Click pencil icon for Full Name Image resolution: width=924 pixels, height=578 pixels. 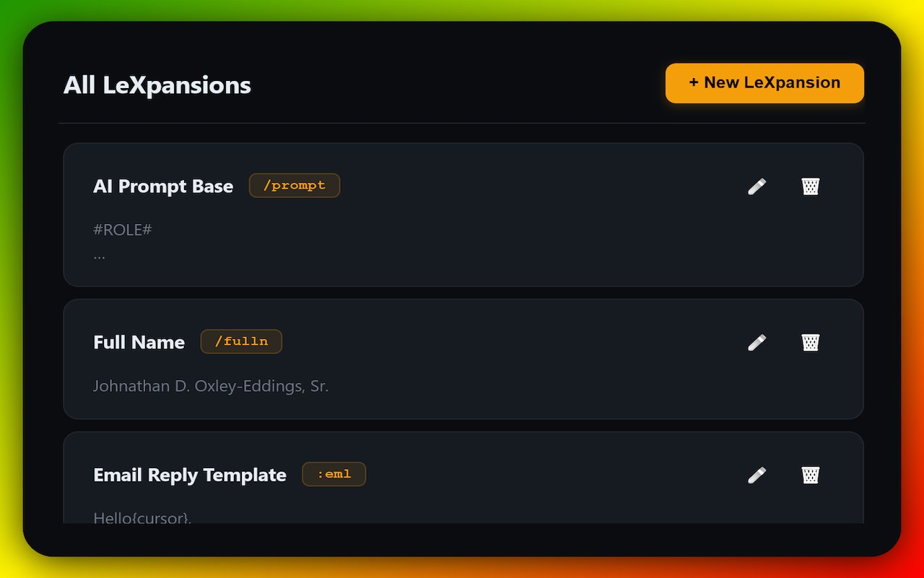(x=757, y=342)
